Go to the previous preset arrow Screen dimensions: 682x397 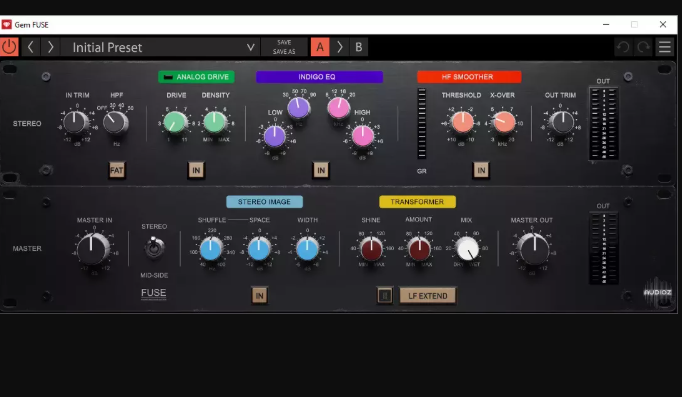[x=30, y=47]
